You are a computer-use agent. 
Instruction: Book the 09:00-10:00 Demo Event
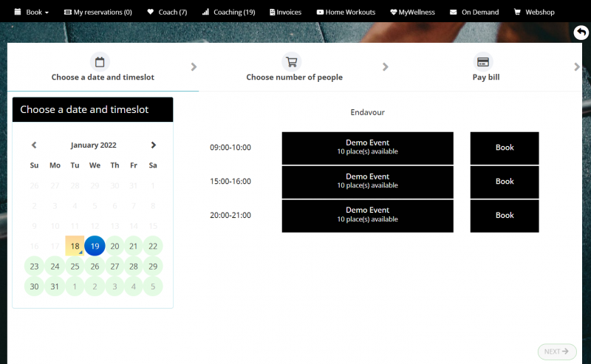[x=504, y=148]
